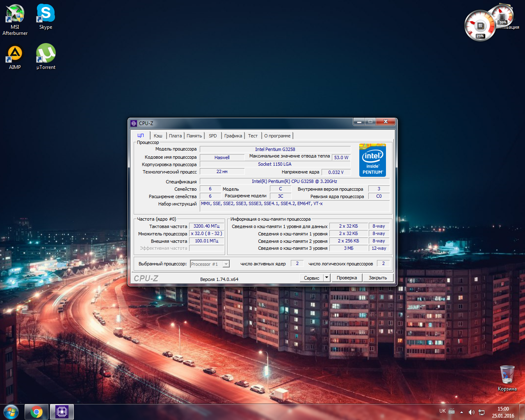Close the CPU-Z window

(x=386, y=122)
